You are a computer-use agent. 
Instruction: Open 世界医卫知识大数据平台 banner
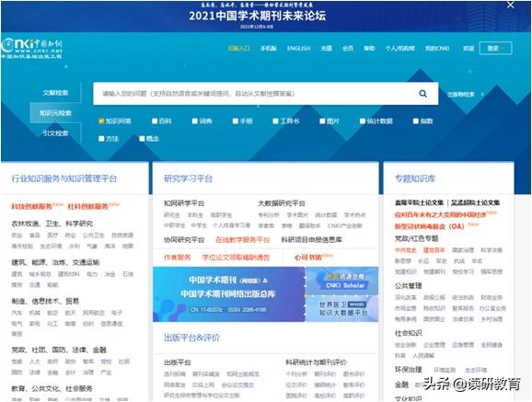coord(342,309)
